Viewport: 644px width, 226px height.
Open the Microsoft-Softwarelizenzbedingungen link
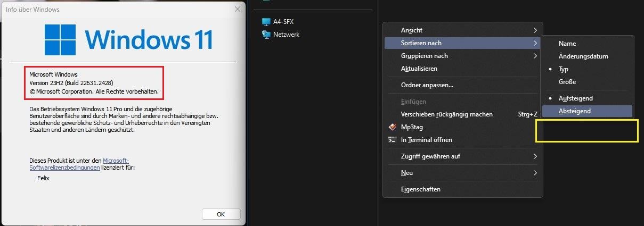pos(79,164)
